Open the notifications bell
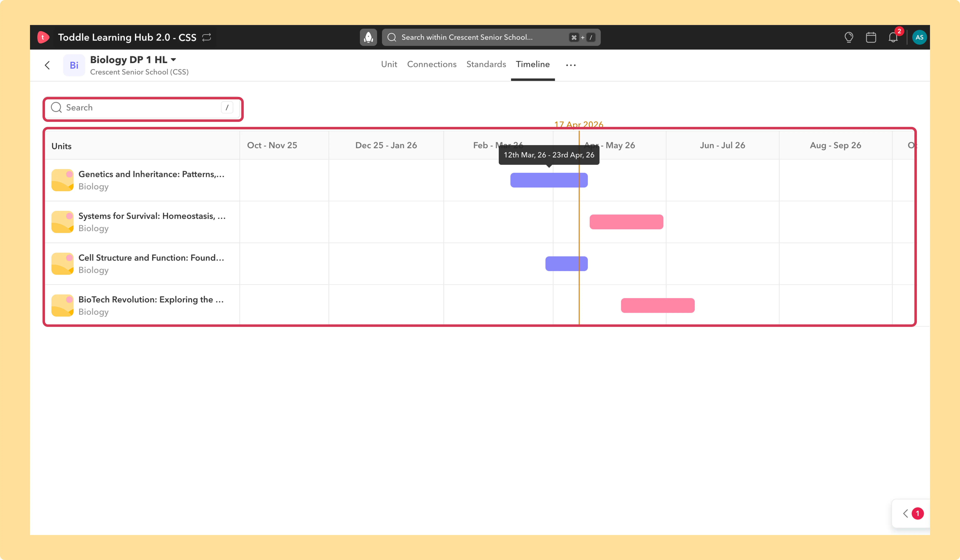 coord(893,37)
